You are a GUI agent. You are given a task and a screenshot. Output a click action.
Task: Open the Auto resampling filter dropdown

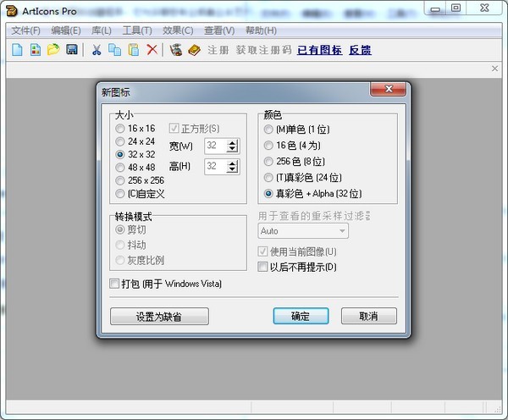[x=303, y=230]
